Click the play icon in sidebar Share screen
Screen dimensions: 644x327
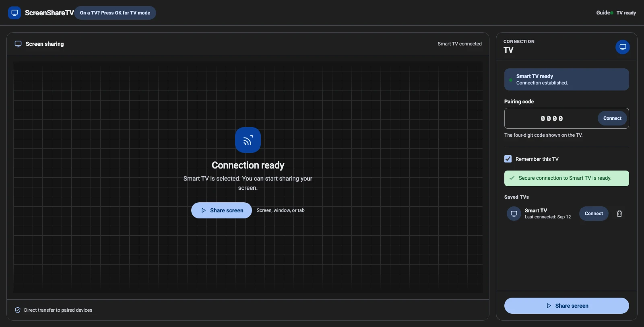[x=549, y=306]
